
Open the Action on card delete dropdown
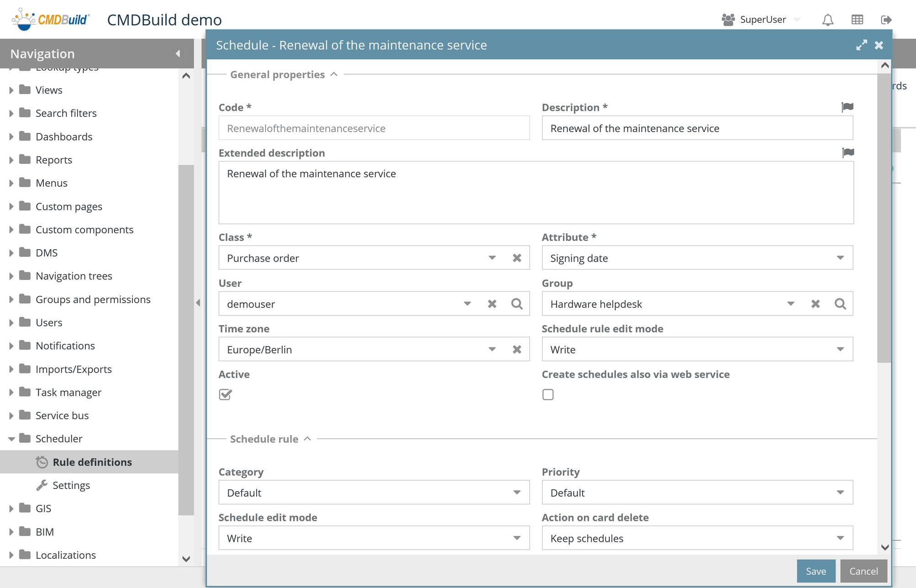[x=840, y=538]
